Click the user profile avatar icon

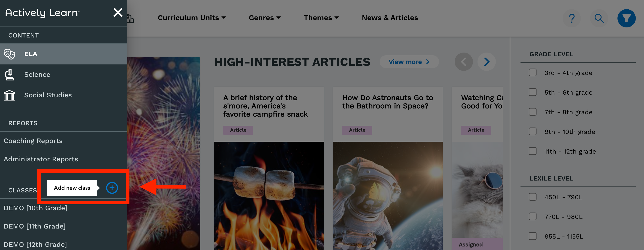[627, 18]
